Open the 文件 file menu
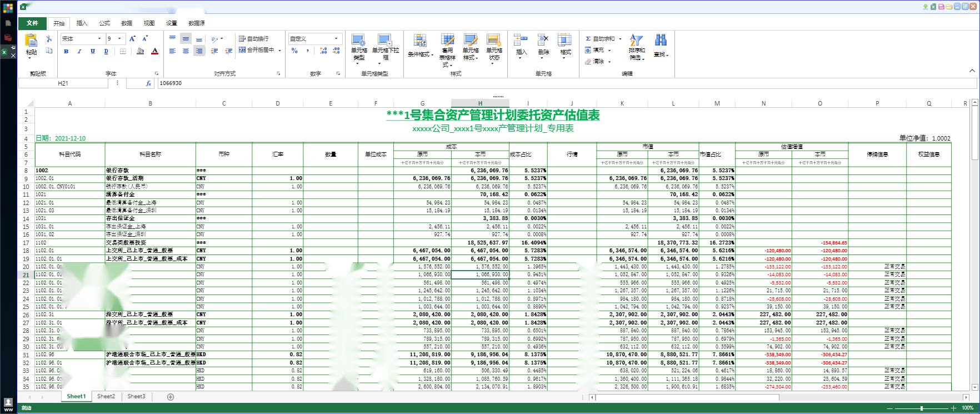This screenshot has width=980, height=414. (x=32, y=23)
